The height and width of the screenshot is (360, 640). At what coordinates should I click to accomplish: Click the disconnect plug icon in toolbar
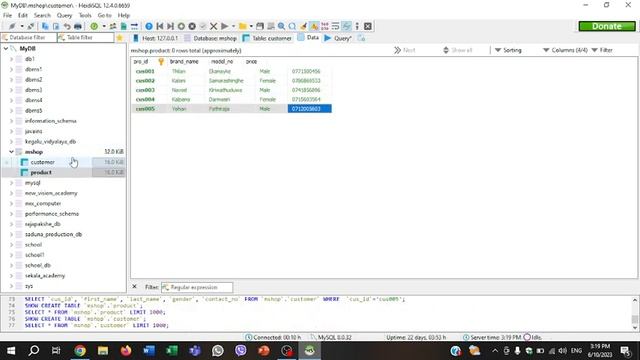[31, 26]
